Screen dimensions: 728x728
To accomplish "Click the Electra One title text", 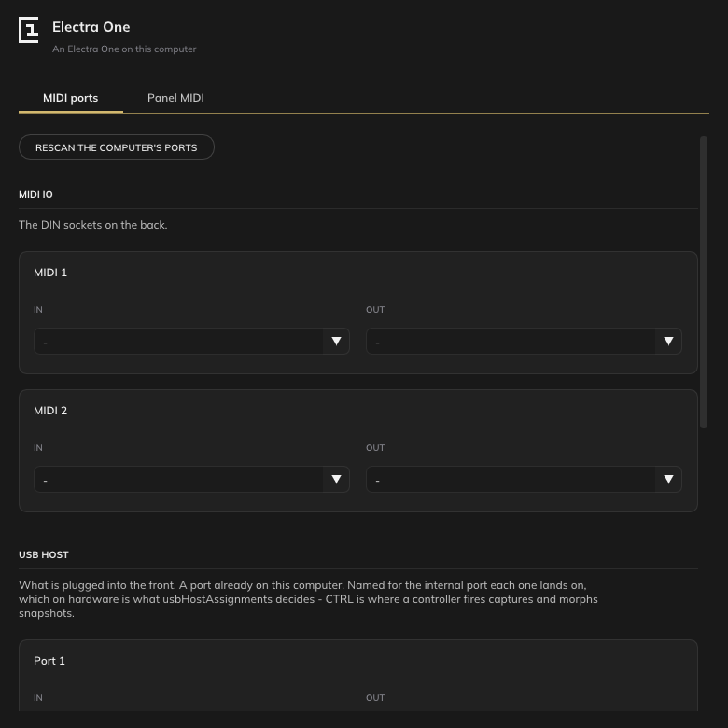I will tap(91, 27).
